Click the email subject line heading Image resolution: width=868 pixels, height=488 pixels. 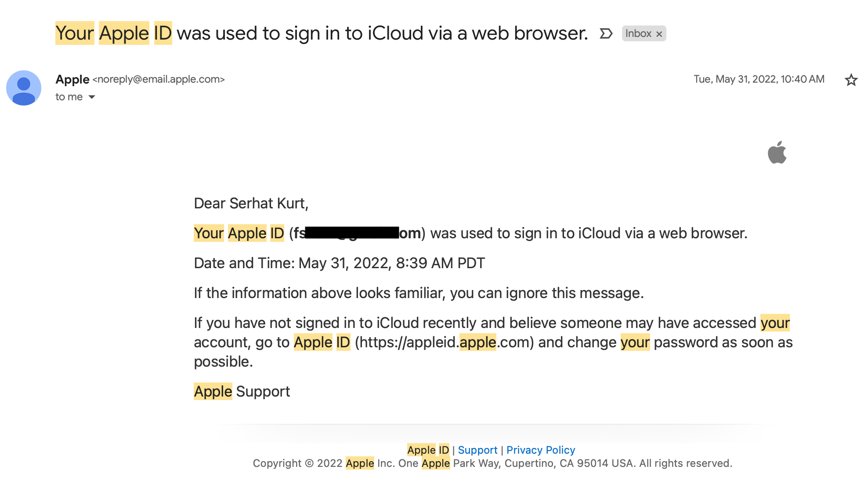click(322, 33)
